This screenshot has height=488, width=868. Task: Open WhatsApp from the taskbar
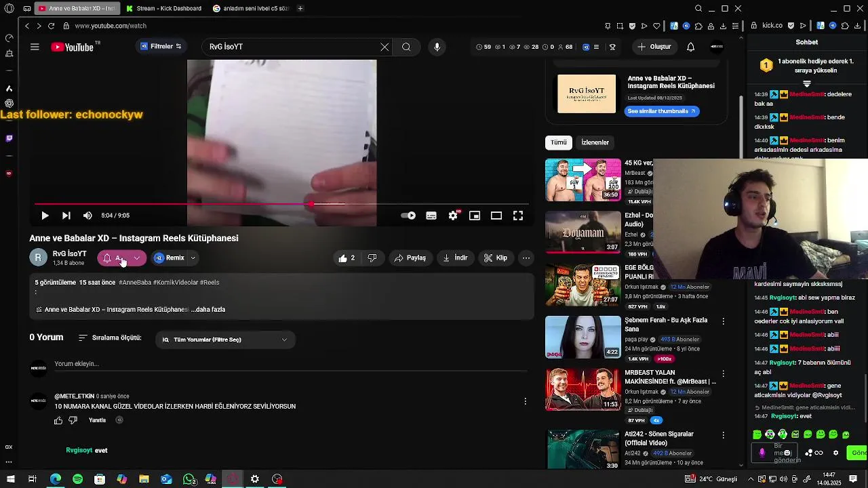(x=189, y=479)
